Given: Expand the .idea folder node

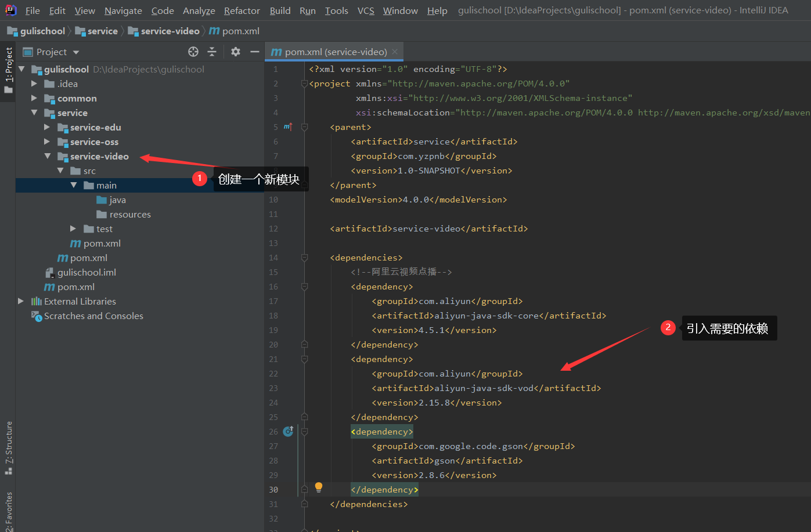Looking at the screenshot, I should click(x=34, y=84).
